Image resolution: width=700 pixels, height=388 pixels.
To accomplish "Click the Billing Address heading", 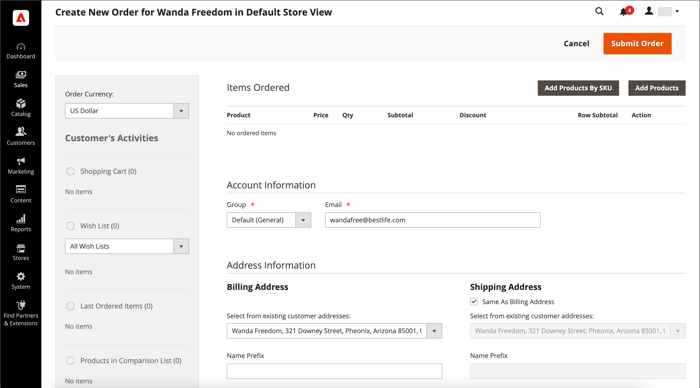I will pos(258,287).
